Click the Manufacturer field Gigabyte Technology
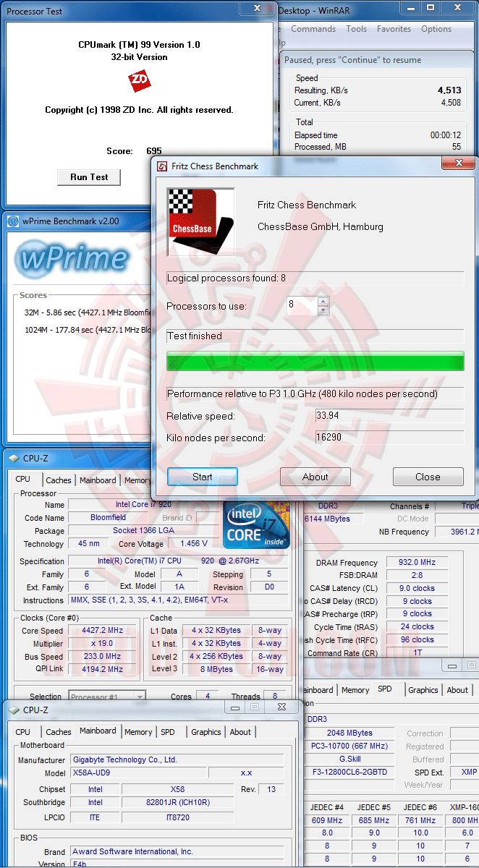Screen dimensions: 479x868 pyautogui.click(x=177, y=760)
